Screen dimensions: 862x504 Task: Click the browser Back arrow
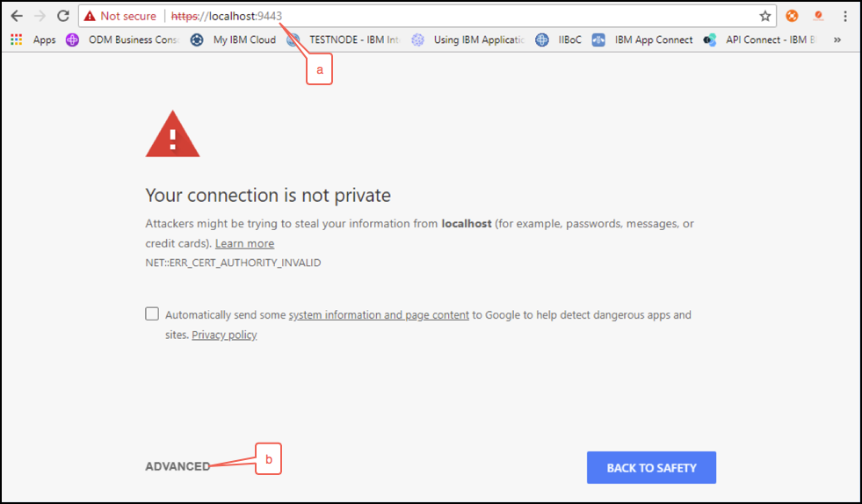[x=17, y=16]
